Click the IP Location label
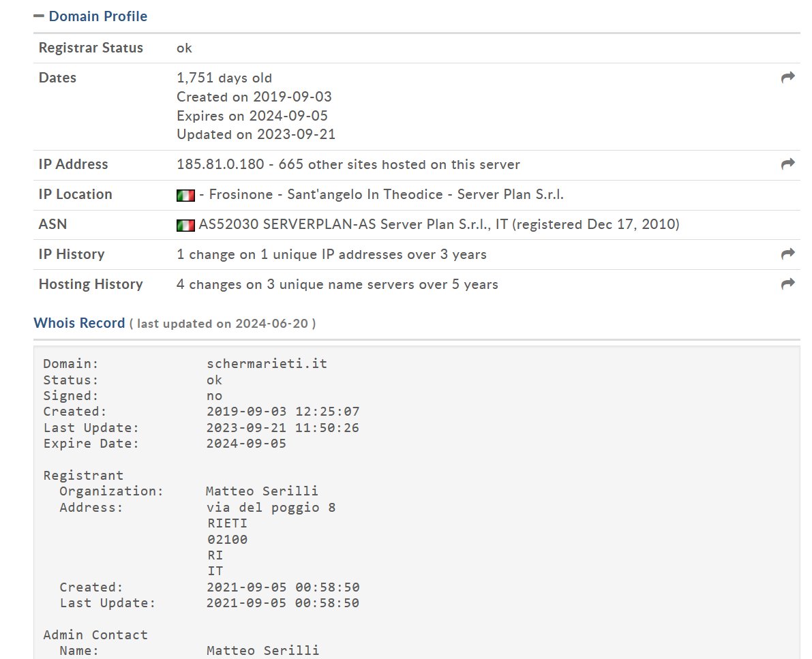The image size is (812, 659). point(75,194)
